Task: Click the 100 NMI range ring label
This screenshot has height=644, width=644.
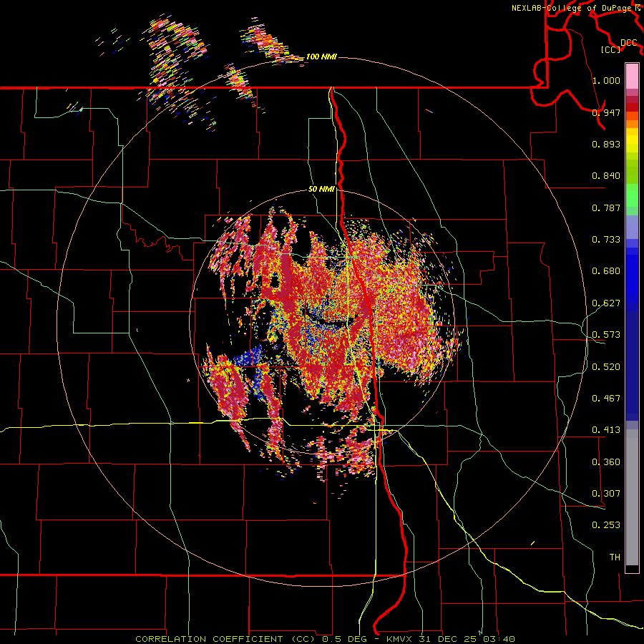Action: (321, 57)
